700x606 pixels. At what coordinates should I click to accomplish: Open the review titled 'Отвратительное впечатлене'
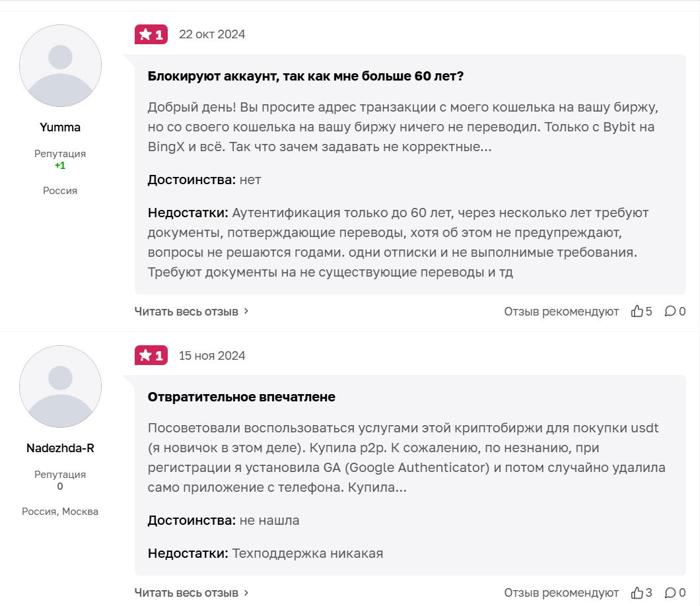240,397
